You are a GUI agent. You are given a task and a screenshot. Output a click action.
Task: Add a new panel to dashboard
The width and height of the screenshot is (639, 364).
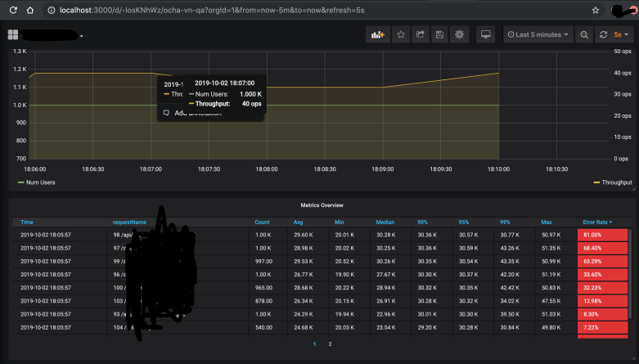[378, 34]
